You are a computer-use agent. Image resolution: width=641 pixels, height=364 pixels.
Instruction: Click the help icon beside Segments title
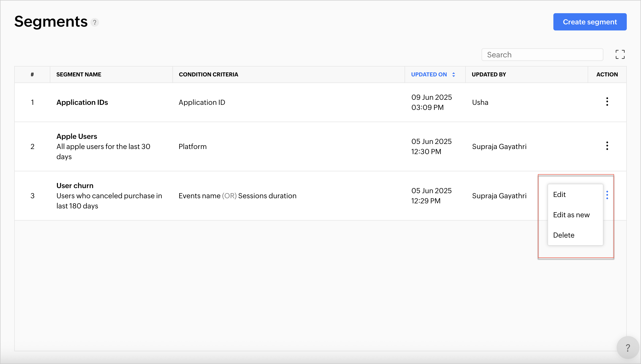pos(95,22)
